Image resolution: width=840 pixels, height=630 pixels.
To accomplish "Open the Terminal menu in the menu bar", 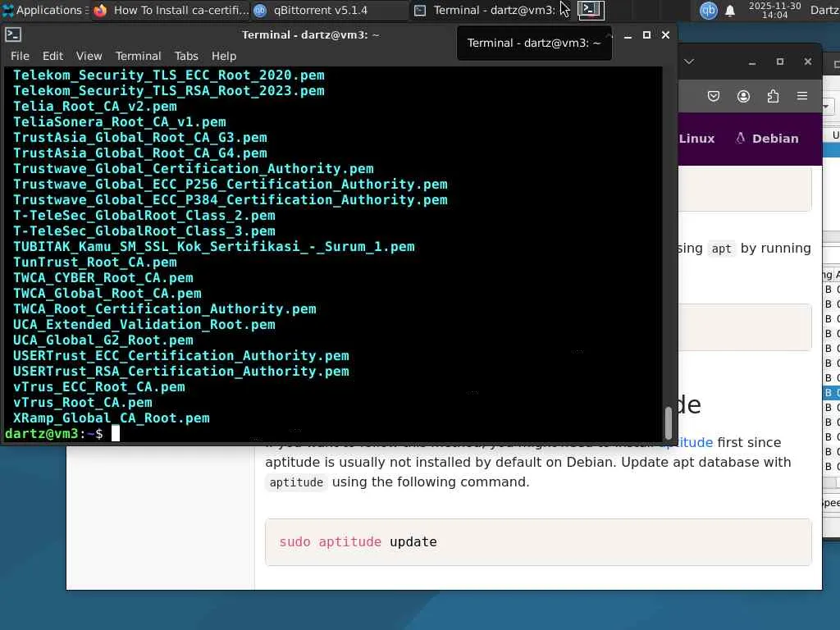I will tap(138, 56).
